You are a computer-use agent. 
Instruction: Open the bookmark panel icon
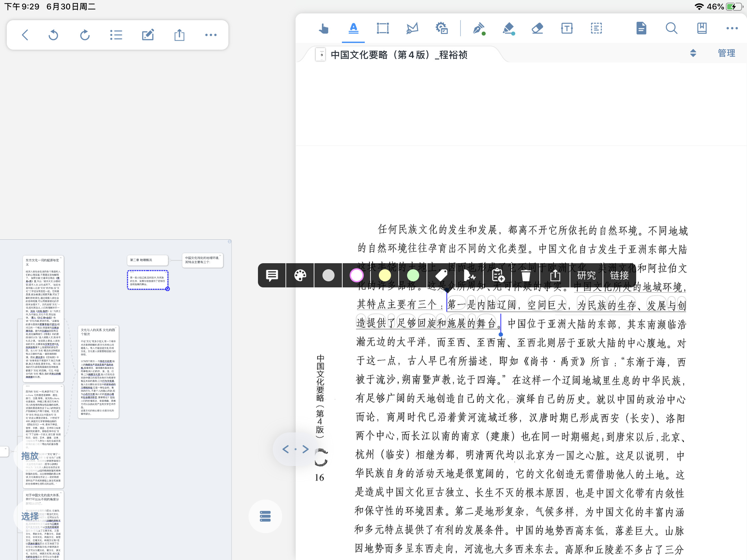tap(702, 28)
